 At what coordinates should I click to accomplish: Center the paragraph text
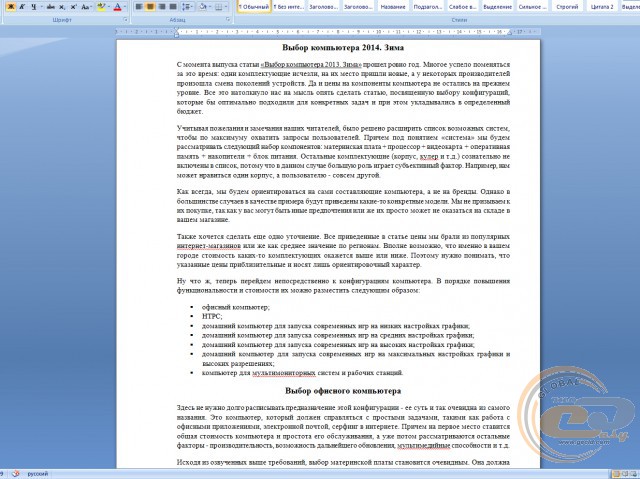click(150, 7)
